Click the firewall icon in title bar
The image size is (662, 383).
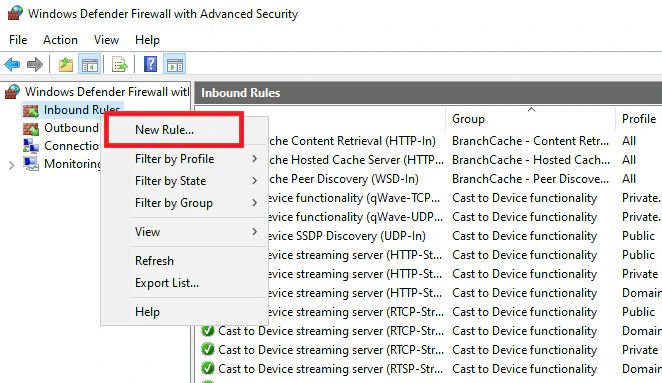[15, 14]
